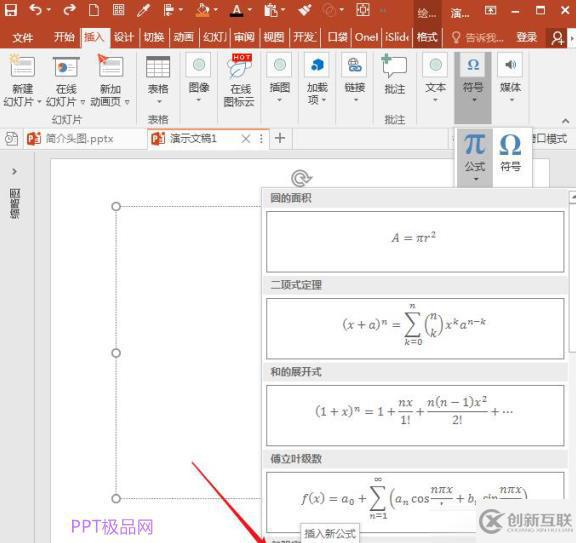Switch to the 动画 ribbon tab
Image resolution: width=576 pixels, height=543 pixels.
pos(183,37)
